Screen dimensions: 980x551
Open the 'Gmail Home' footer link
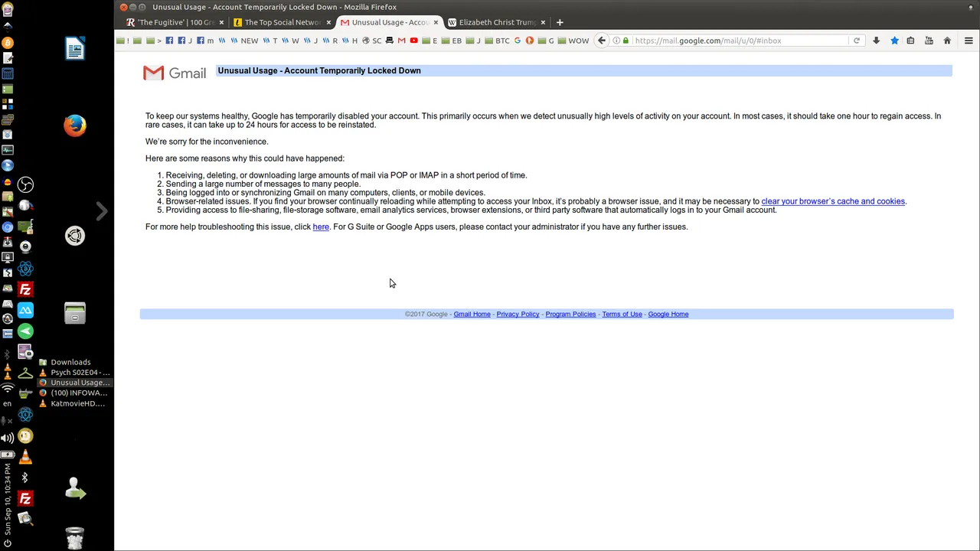tap(472, 314)
